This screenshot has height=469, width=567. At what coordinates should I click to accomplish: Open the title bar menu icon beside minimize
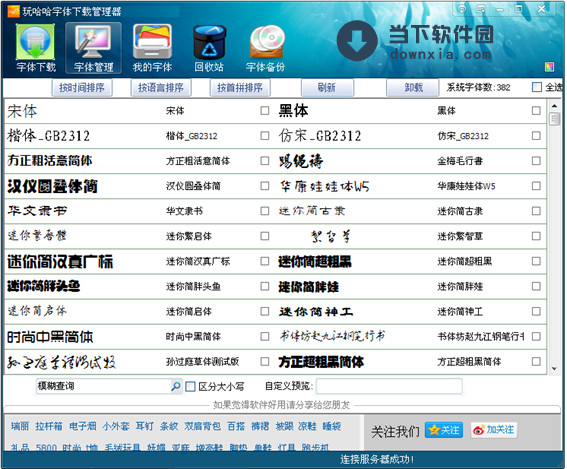[481, 9]
